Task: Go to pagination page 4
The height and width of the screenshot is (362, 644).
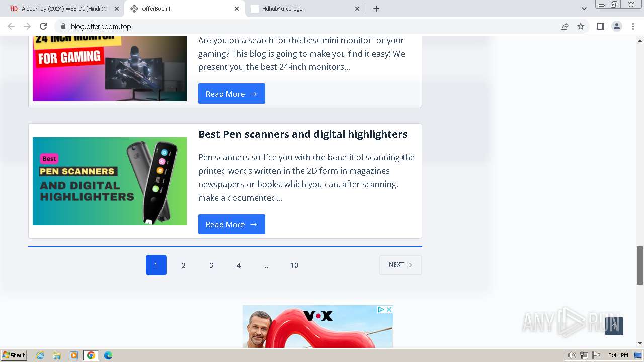Action: [239, 265]
